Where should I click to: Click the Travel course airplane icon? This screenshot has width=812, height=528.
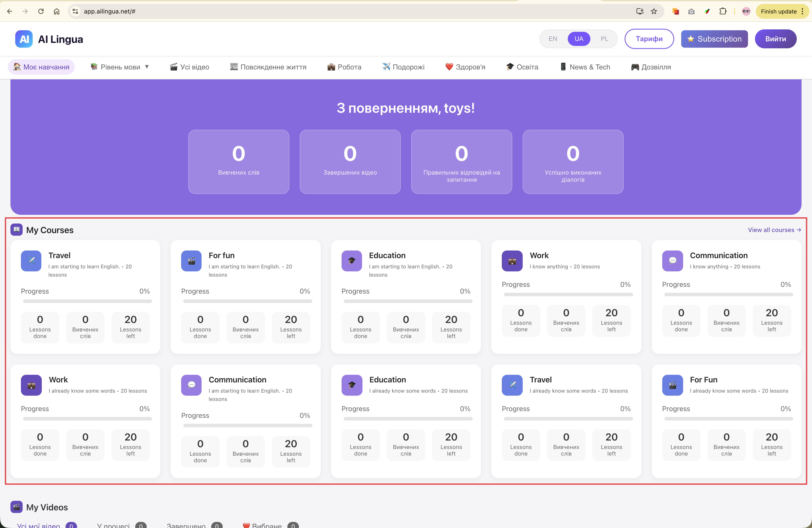coord(31,261)
